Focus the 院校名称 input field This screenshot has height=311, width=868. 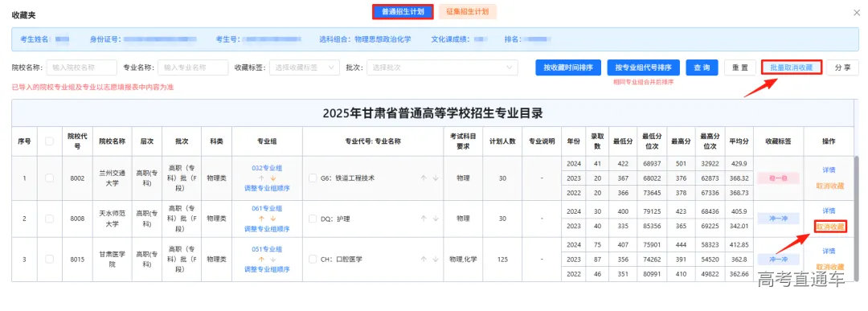point(81,68)
